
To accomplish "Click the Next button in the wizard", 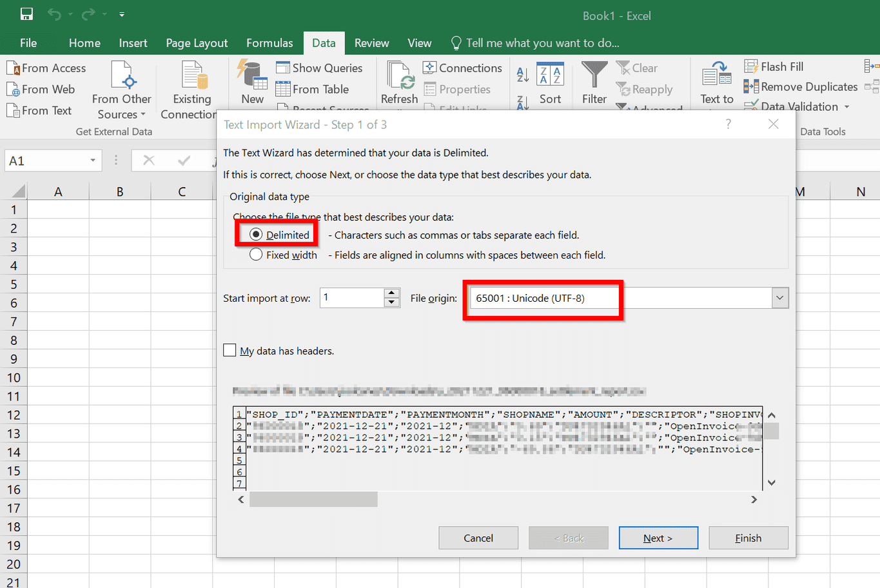I will 658,537.
